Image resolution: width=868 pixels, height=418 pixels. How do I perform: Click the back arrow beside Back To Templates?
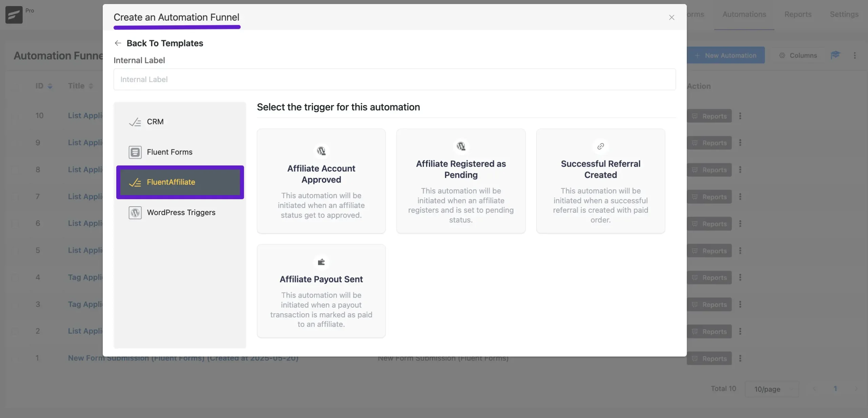coord(118,43)
